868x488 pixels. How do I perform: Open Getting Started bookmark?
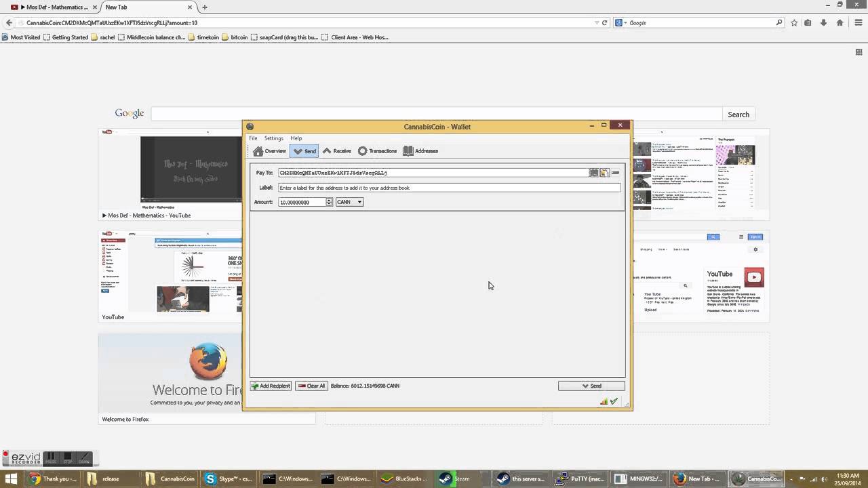point(66,37)
